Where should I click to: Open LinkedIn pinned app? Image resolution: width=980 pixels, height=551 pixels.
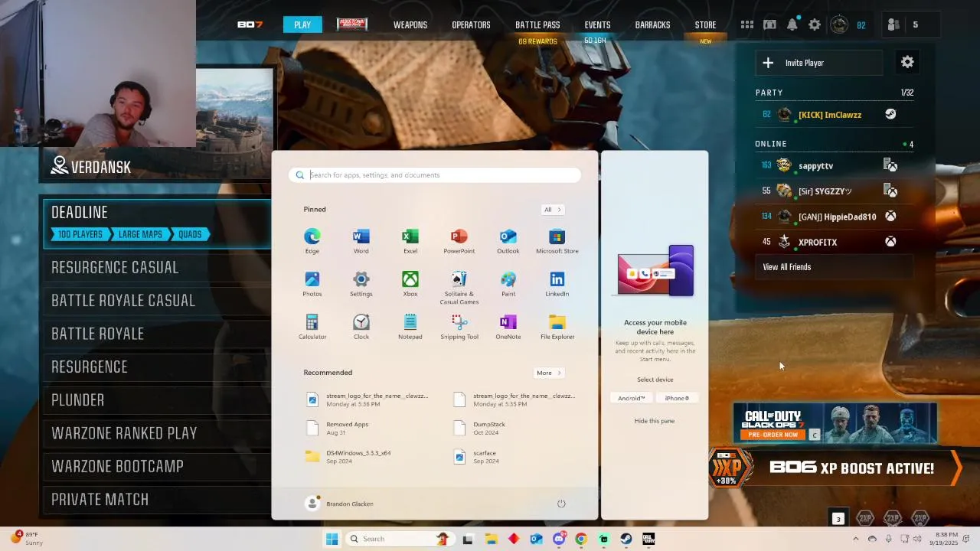(x=557, y=283)
